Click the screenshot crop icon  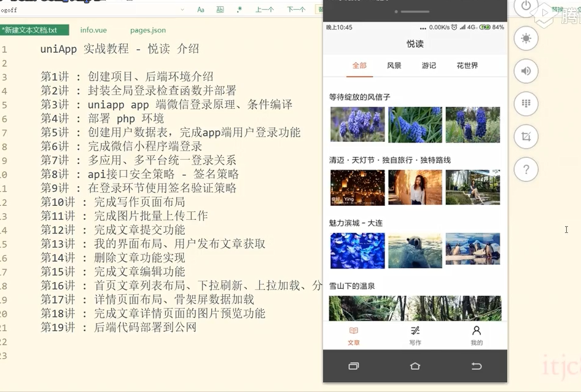point(526,136)
